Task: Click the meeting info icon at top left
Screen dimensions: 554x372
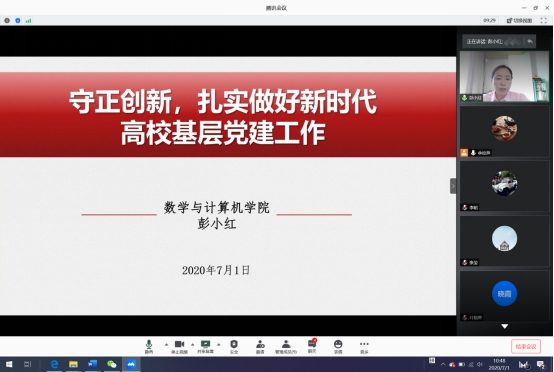Action: 7,20
